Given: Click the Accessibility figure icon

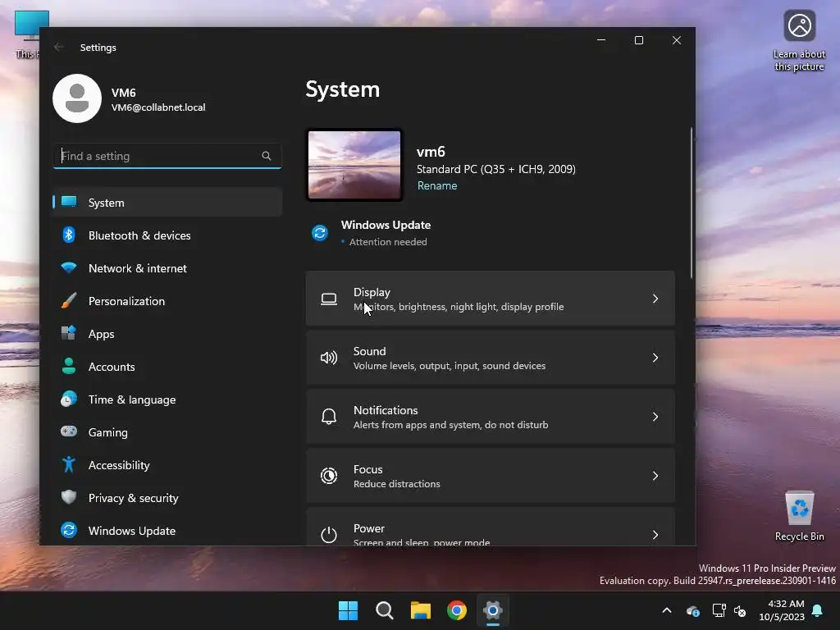Looking at the screenshot, I should click(69, 464).
